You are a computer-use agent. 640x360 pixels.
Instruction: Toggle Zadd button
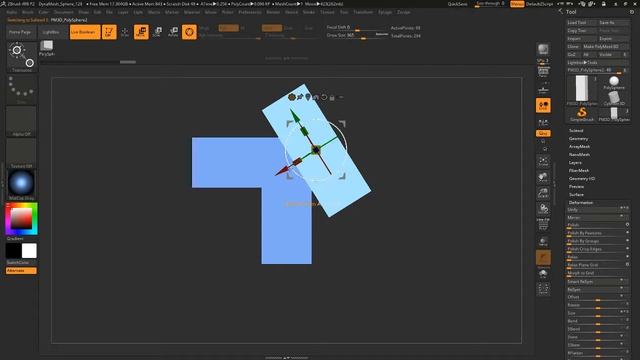point(272,28)
